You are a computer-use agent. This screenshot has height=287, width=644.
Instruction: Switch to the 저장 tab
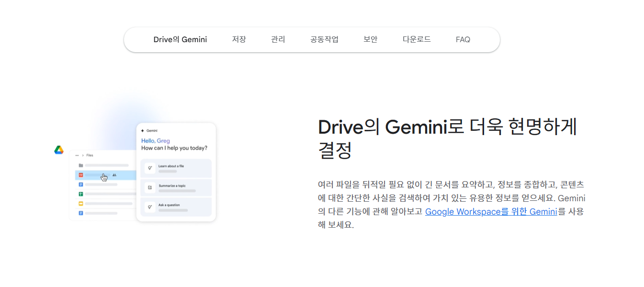pyautogui.click(x=239, y=39)
